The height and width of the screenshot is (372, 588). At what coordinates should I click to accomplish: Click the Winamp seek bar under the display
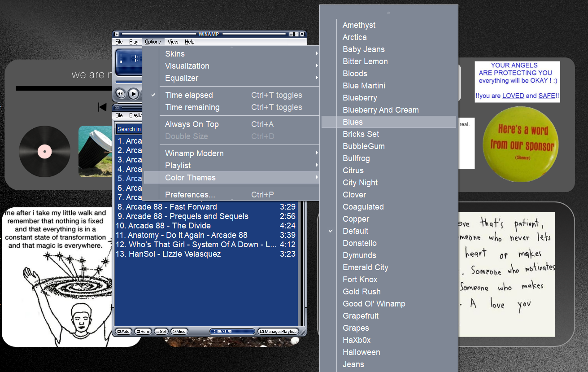(129, 82)
